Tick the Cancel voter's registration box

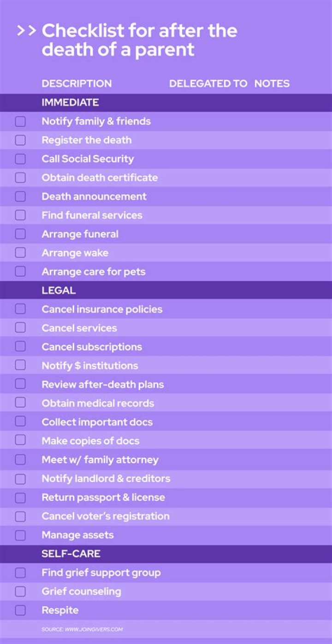[x=20, y=516]
